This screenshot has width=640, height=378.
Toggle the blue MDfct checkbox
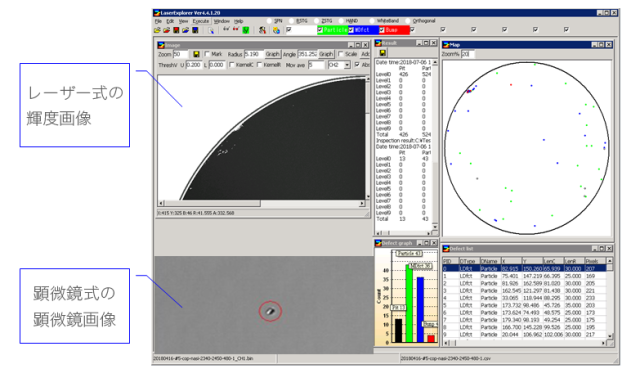351,30
